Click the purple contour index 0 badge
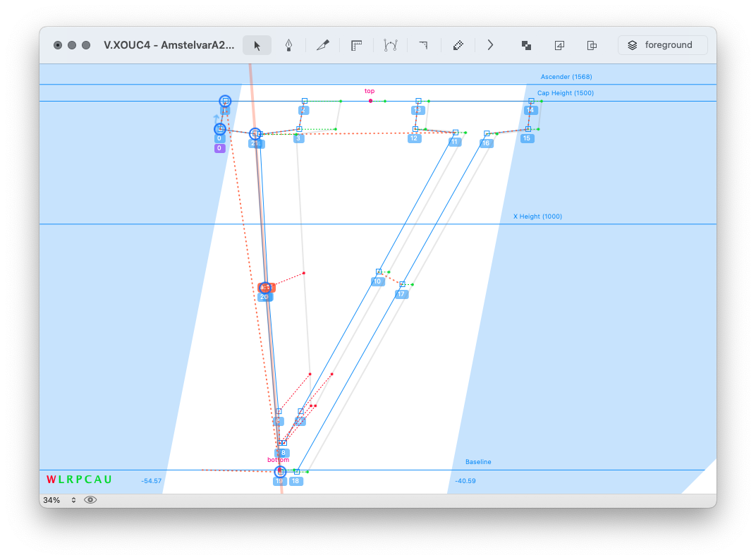Viewport: 756px width, 560px height. tap(219, 148)
